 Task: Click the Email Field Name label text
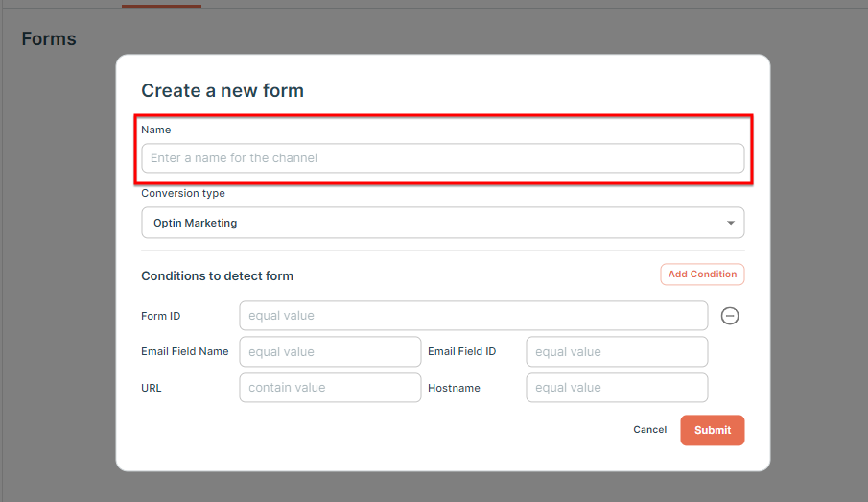[185, 351]
